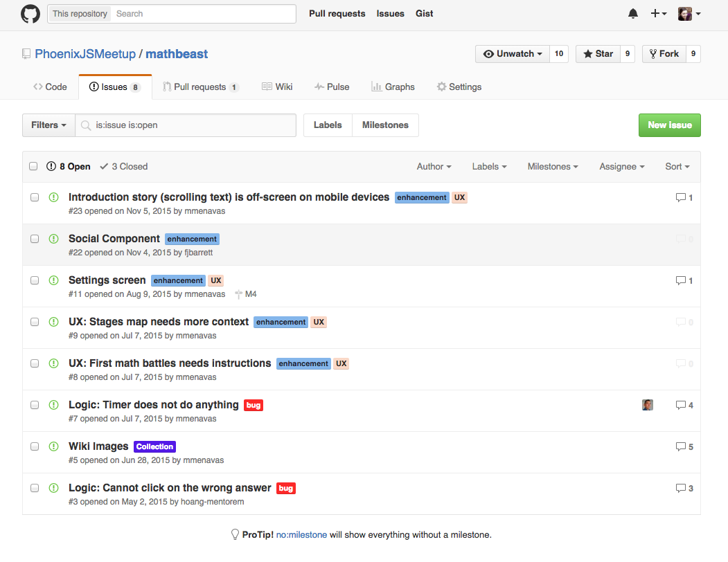Click the Star button
The image size is (728, 562).
(598, 54)
